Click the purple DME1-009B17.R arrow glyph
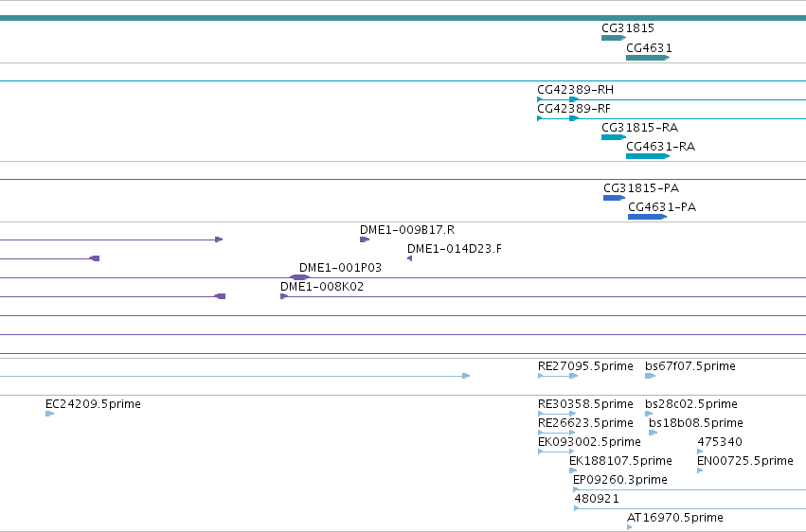This screenshot has width=806, height=532. coord(365,239)
